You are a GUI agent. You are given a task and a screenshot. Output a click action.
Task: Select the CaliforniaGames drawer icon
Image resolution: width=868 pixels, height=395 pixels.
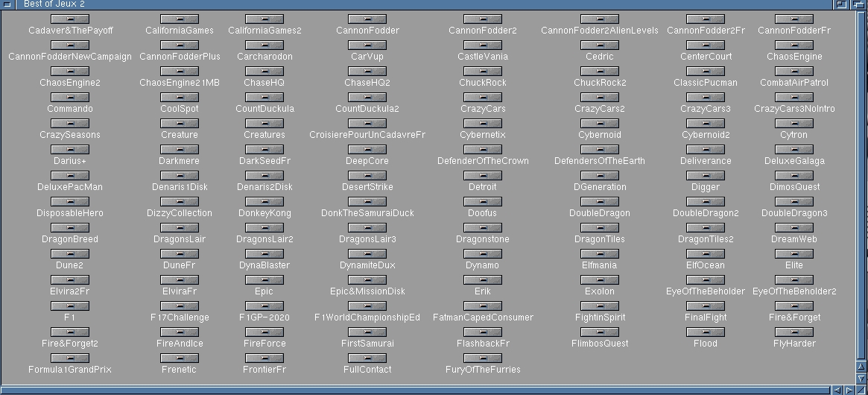click(180, 19)
